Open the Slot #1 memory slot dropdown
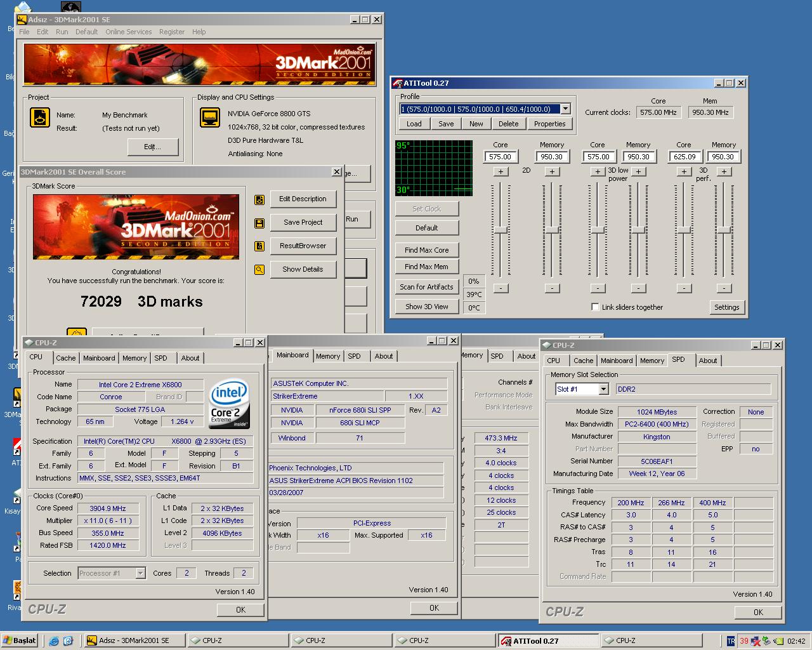This screenshot has width=812, height=650. coord(603,389)
